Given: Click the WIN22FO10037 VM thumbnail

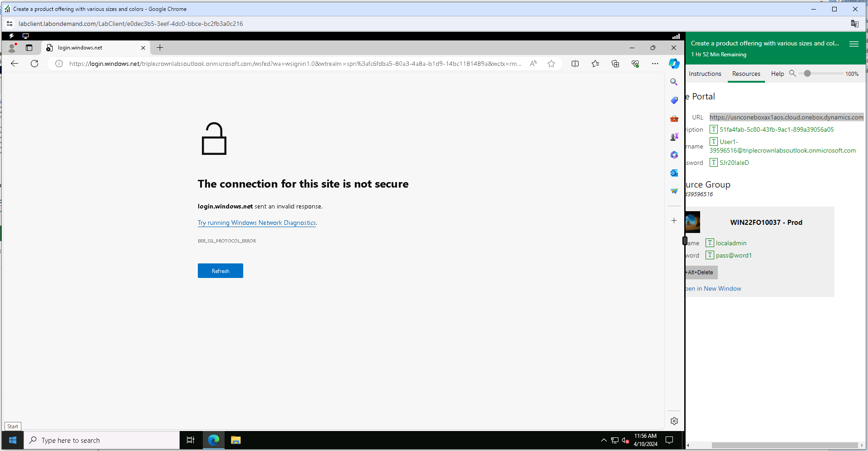Looking at the screenshot, I should pos(693,222).
